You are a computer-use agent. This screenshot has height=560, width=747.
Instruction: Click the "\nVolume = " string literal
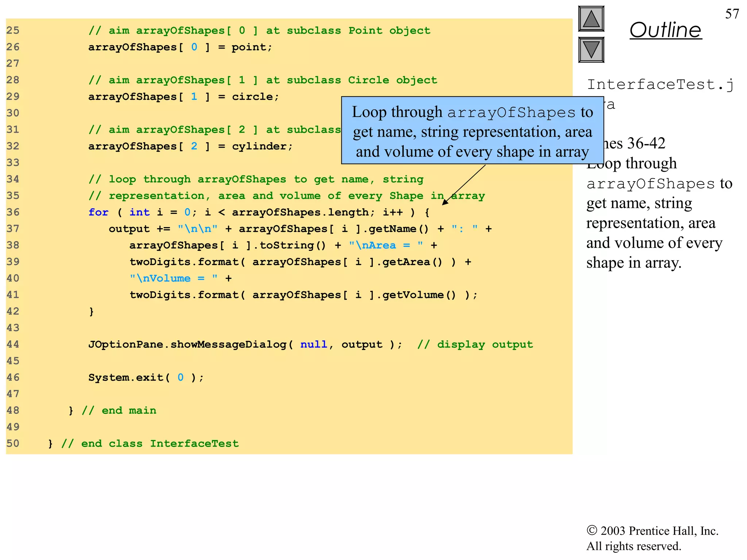coord(174,278)
